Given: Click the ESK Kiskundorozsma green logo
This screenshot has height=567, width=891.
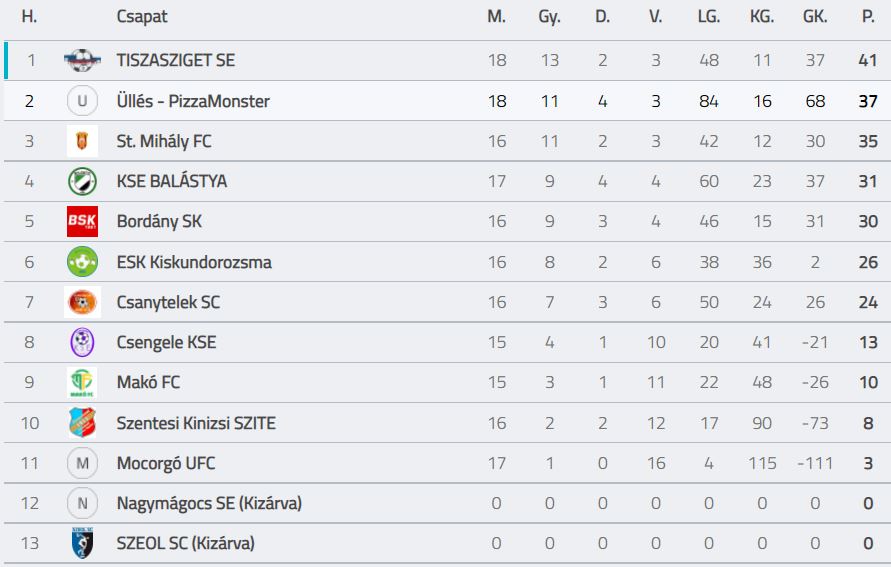Looking at the screenshot, I should 82,262.
